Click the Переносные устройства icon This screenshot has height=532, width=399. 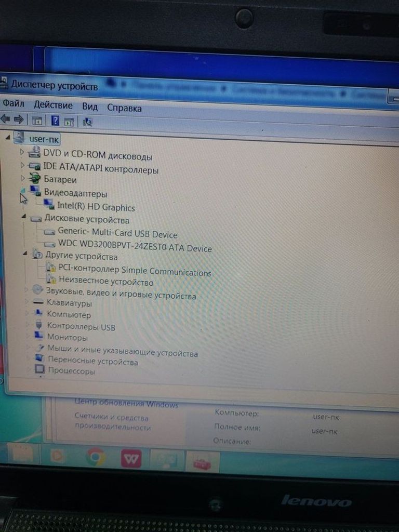pos(39,358)
